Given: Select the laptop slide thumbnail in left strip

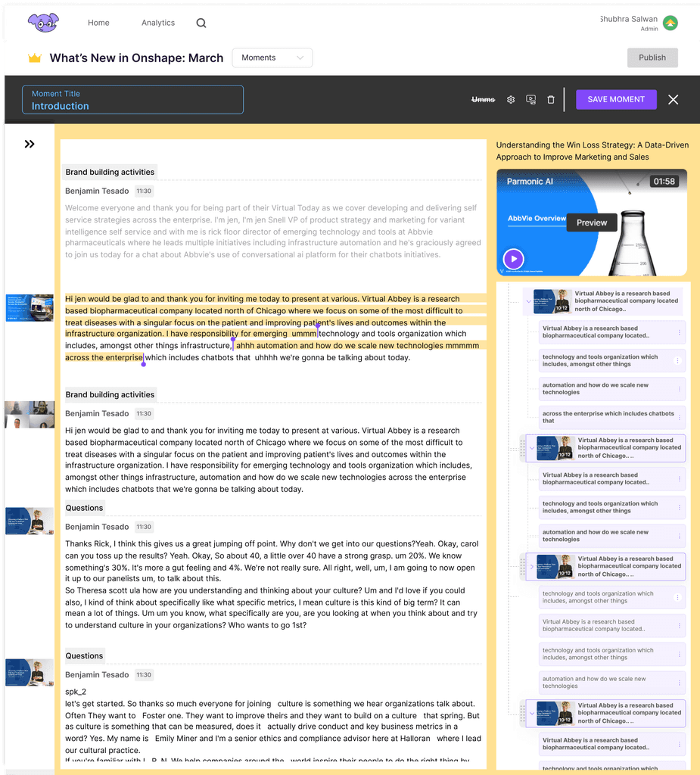Looking at the screenshot, I should tap(30, 308).
